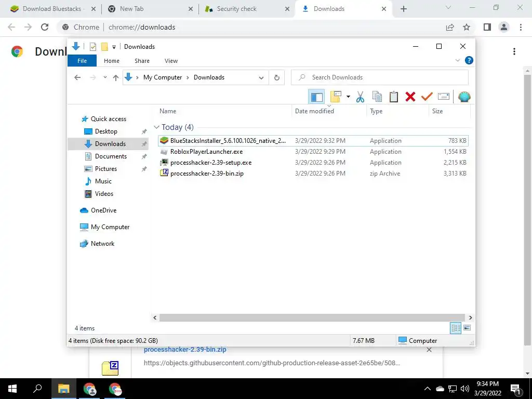Collapse the ribbon with the chevron arrow
Image resolution: width=532 pixels, height=399 pixels.
[457, 60]
